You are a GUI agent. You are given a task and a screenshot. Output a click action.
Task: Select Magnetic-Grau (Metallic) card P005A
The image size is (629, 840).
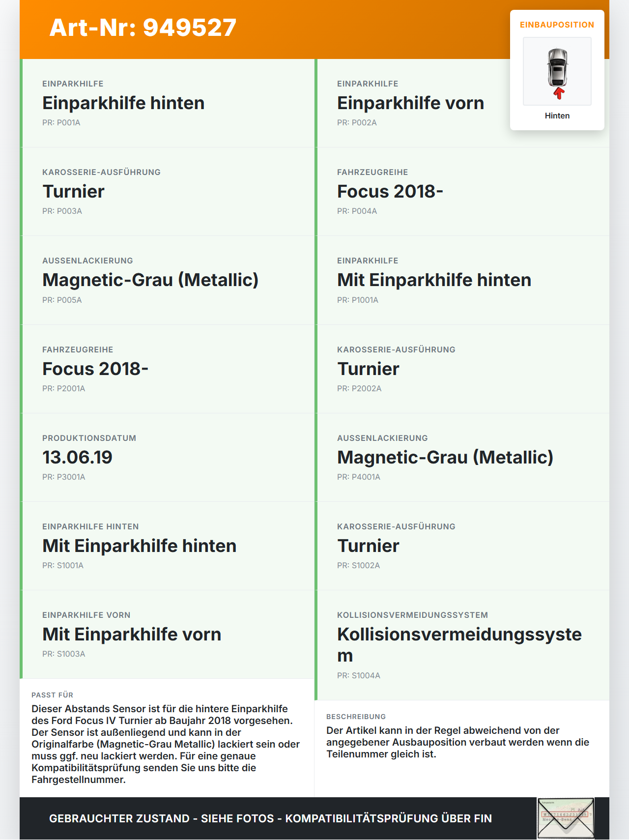(167, 280)
